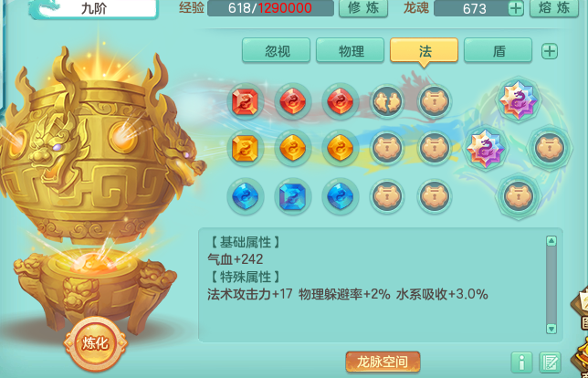This screenshot has width=588, height=378.
Task: Select the square blue gem in bottom row
Action: pos(292,196)
